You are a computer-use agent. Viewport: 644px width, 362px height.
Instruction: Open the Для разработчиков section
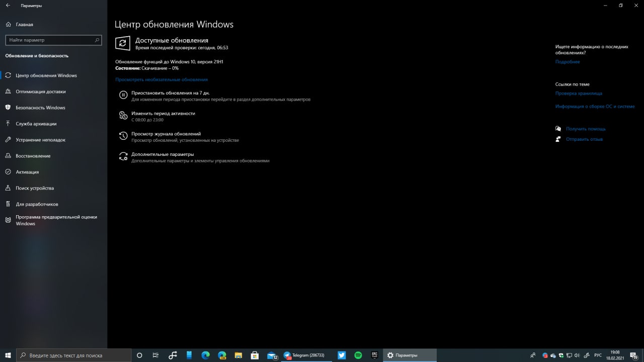(x=37, y=204)
